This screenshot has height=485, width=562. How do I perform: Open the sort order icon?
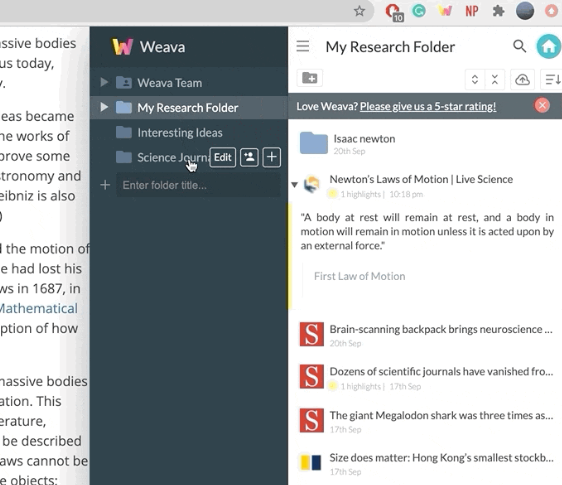pos(552,79)
